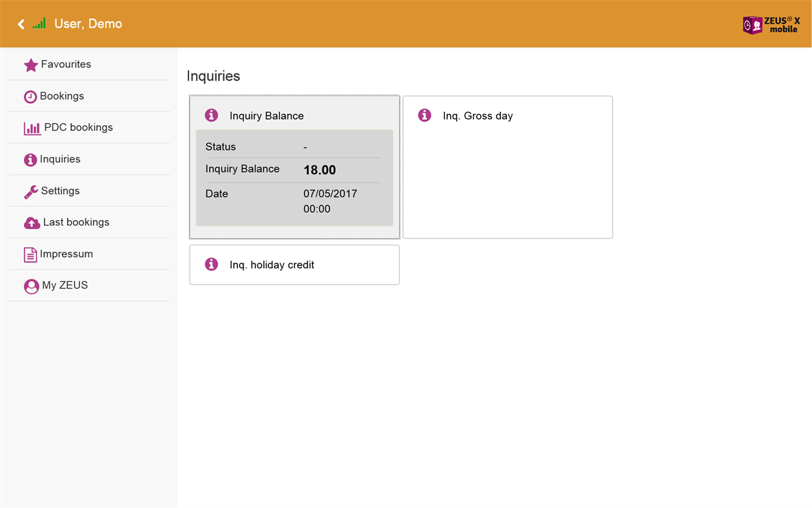Image resolution: width=812 pixels, height=508 pixels.
Task: Click the info icon on Inq. Gross day tile
Action: click(424, 115)
